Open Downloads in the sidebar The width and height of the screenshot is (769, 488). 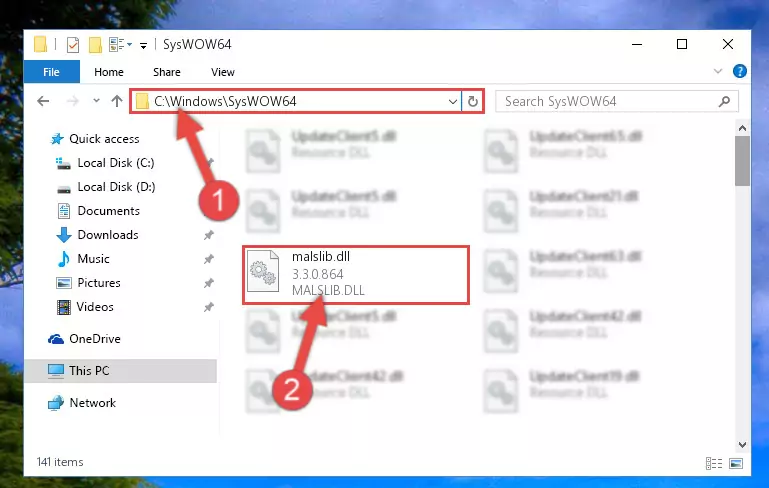(108, 235)
